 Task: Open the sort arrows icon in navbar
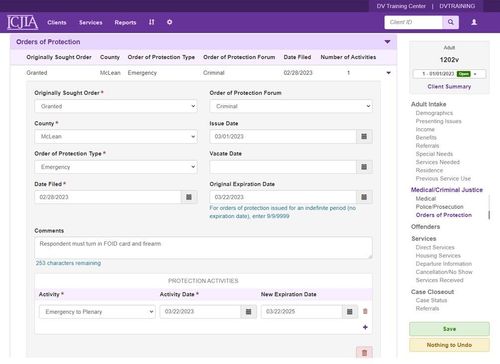[152, 22]
